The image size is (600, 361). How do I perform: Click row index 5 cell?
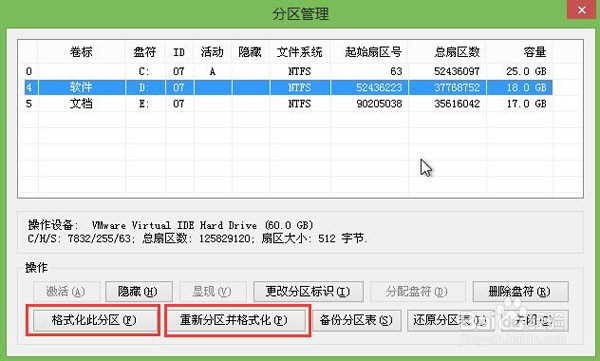tap(29, 104)
